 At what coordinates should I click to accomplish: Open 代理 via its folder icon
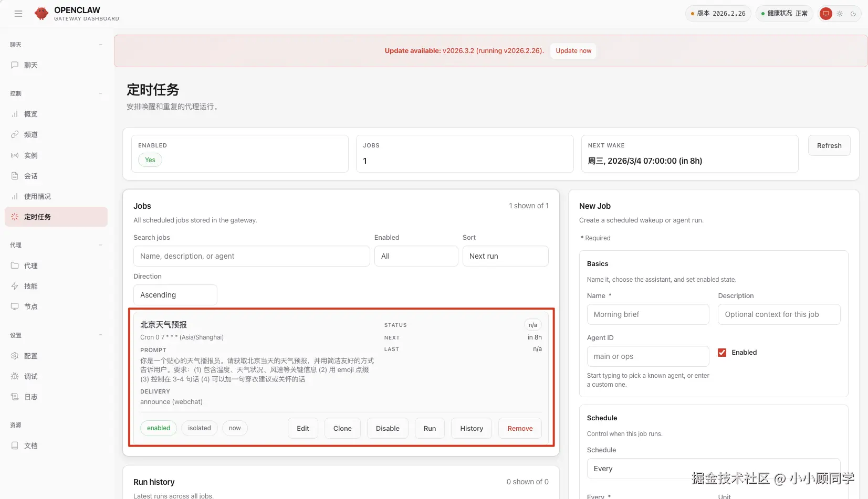tap(15, 266)
